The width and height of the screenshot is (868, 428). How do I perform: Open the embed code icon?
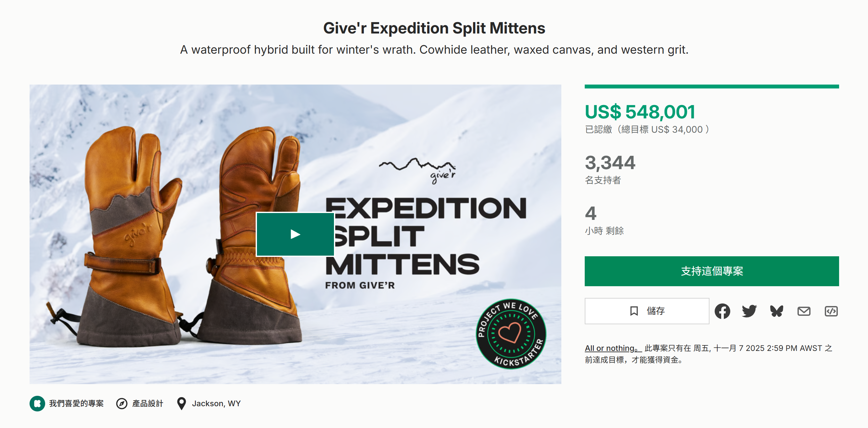pyautogui.click(x=831, y=311)
